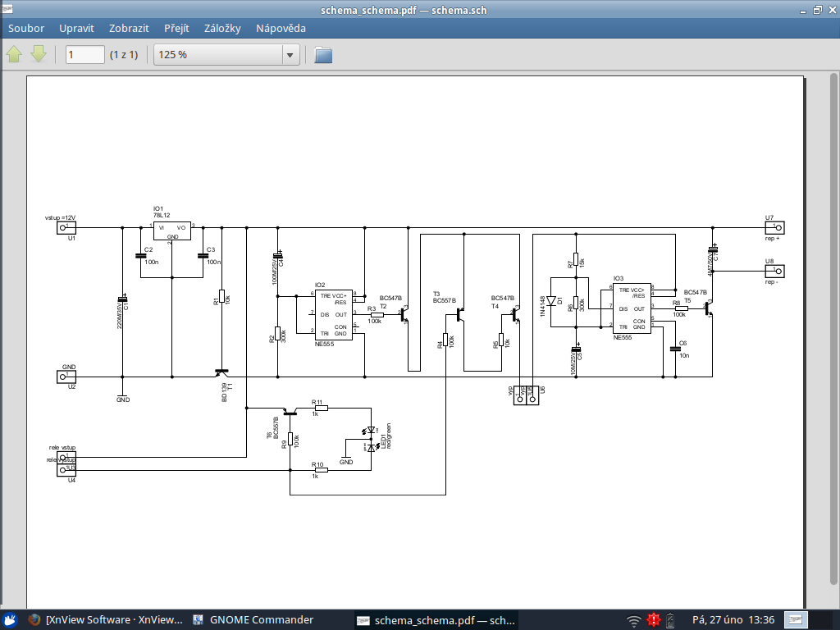Open the Upravit menu
This screenshot has width=840, height=630.
pos(76,28)
